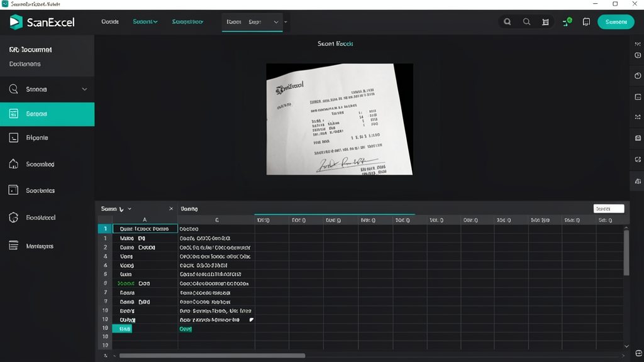The image size is (644, 362).
Task: Click the Baning label in the sheet panel header
Action: (189, 209)
